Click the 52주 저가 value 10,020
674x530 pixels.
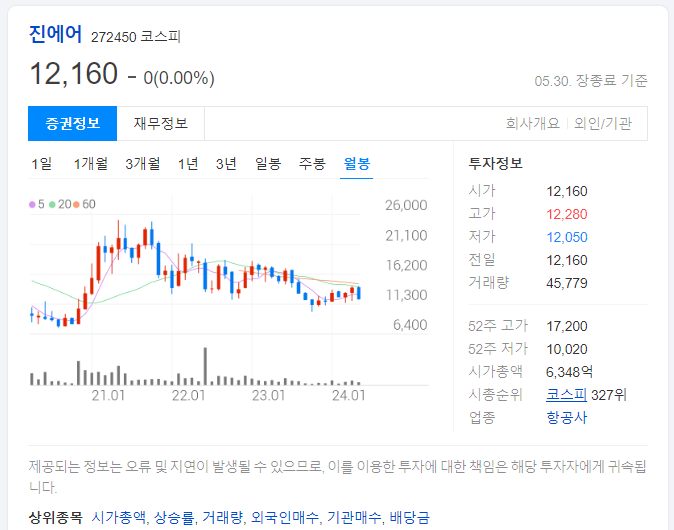(567, 349)
